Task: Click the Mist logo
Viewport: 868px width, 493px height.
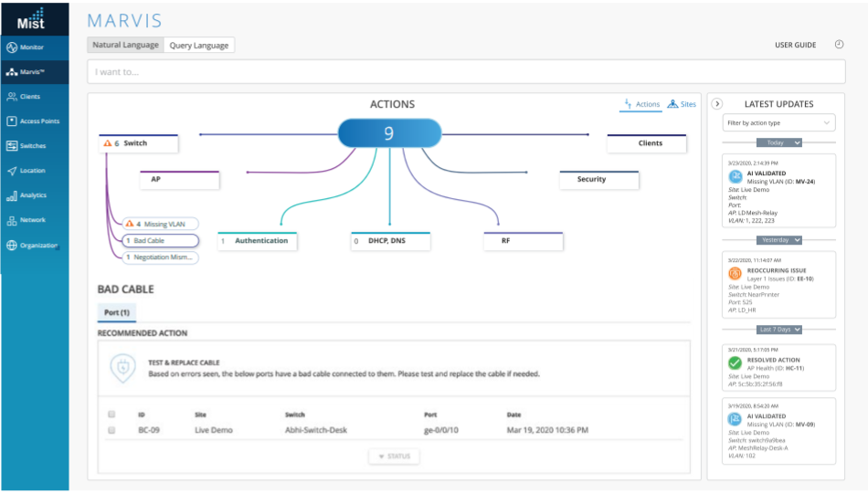Action: pyautogui.click(x=30, y=19)
